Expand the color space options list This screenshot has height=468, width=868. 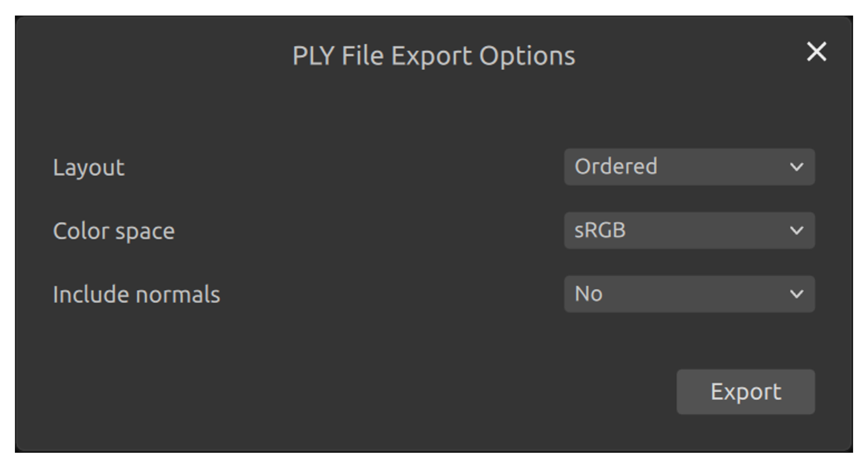click(689, 231)
